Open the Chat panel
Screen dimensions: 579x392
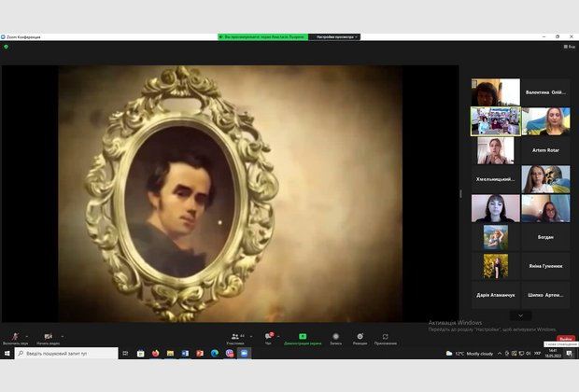point(269,337)
